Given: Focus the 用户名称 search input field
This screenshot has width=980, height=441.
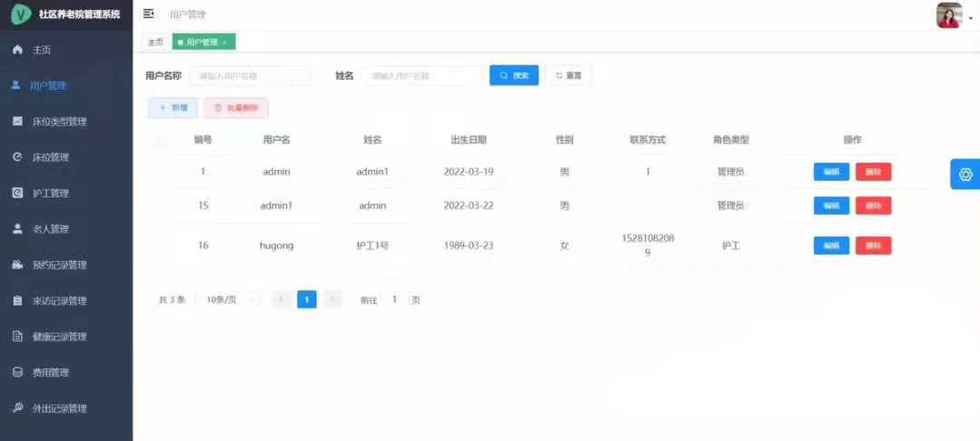Looking at the screenshot, I should [249, 75].
